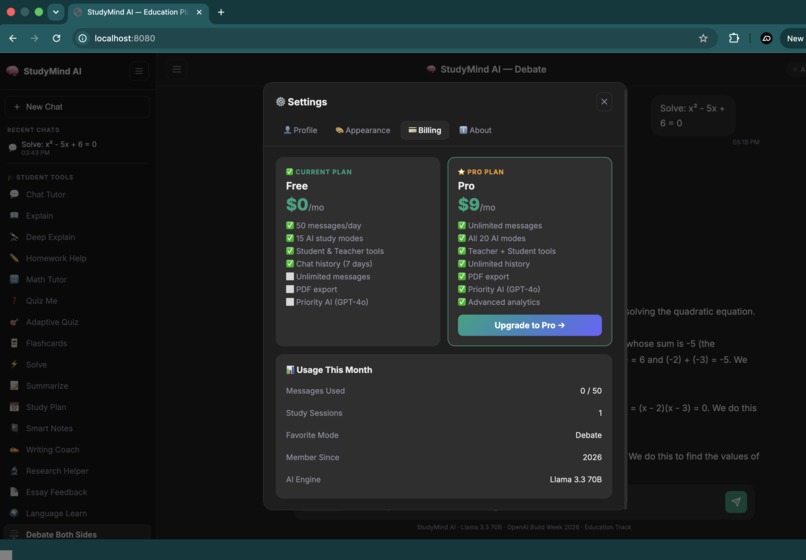Collapse sidebar with the sidebar menu icon
The height and width of the screenshot is (560, 806).
(139, 71)
